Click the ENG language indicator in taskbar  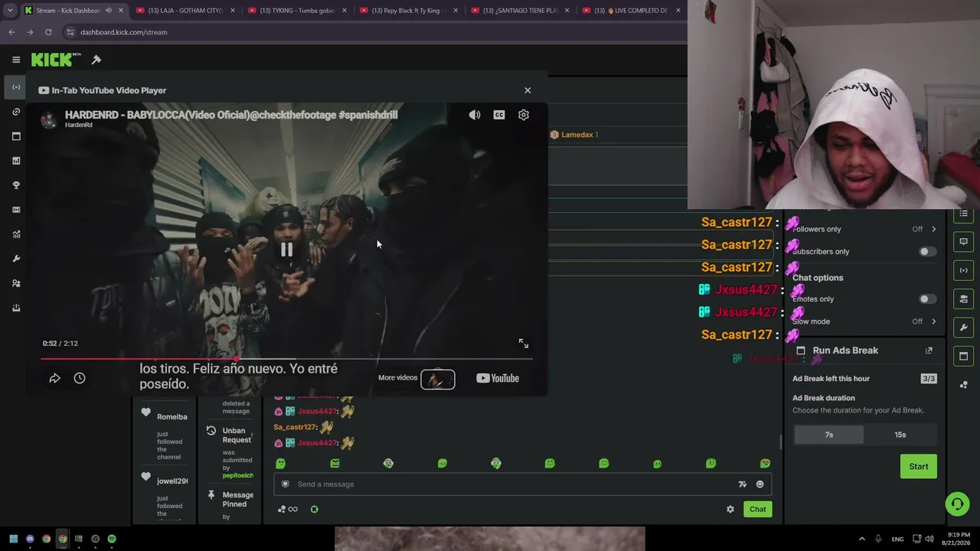(x=897, y=540)
